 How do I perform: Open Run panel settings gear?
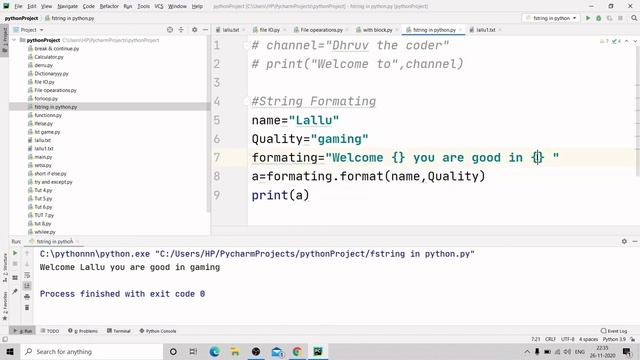(x=624, y=241)
